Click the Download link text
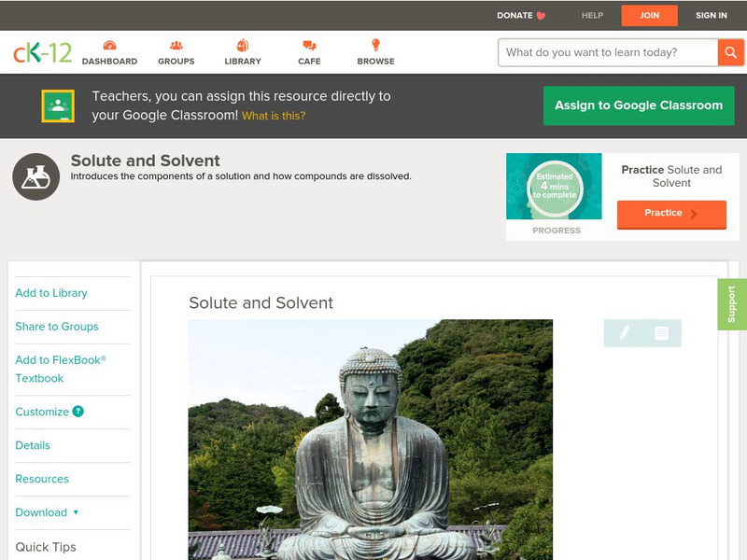Viewport: 747px width, 560px height. (x=41, y=512)
